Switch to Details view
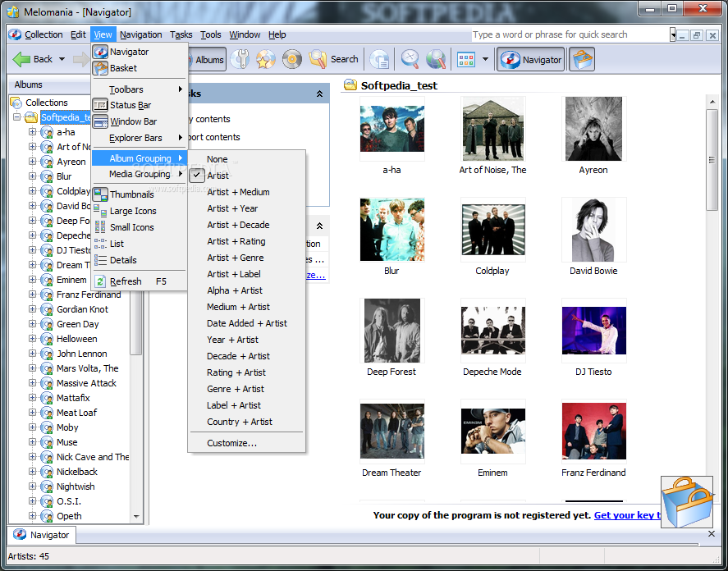The height and width of the screenshot is (571, 728). tap(140, 260)
